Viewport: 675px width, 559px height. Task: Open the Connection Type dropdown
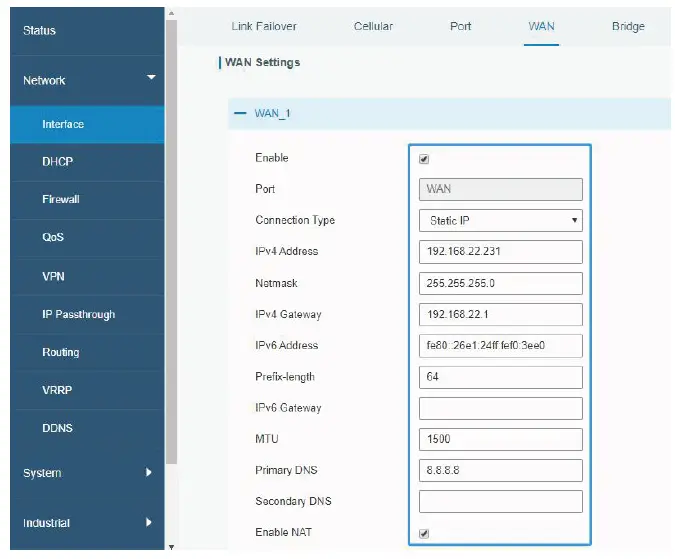point(500,220)
